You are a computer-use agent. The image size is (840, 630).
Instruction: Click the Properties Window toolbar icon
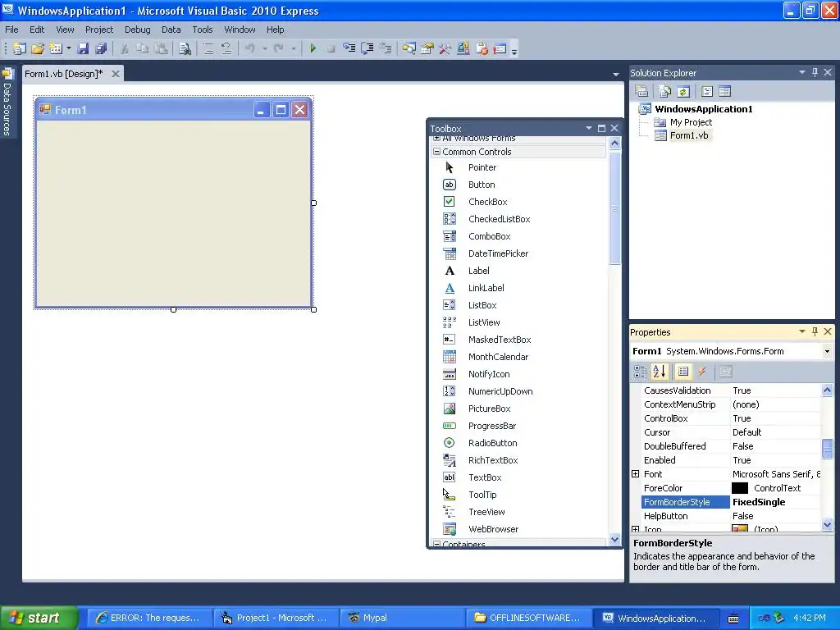pos(427,48)
